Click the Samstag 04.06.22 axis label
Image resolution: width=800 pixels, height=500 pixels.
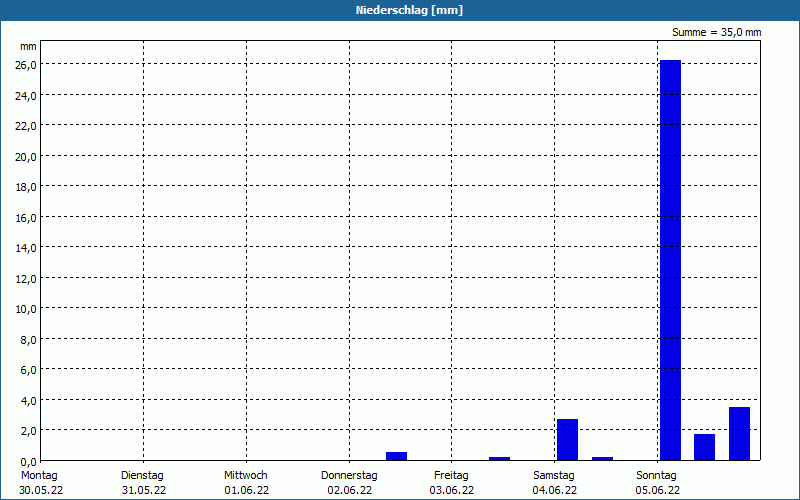(x=555, y=483)
